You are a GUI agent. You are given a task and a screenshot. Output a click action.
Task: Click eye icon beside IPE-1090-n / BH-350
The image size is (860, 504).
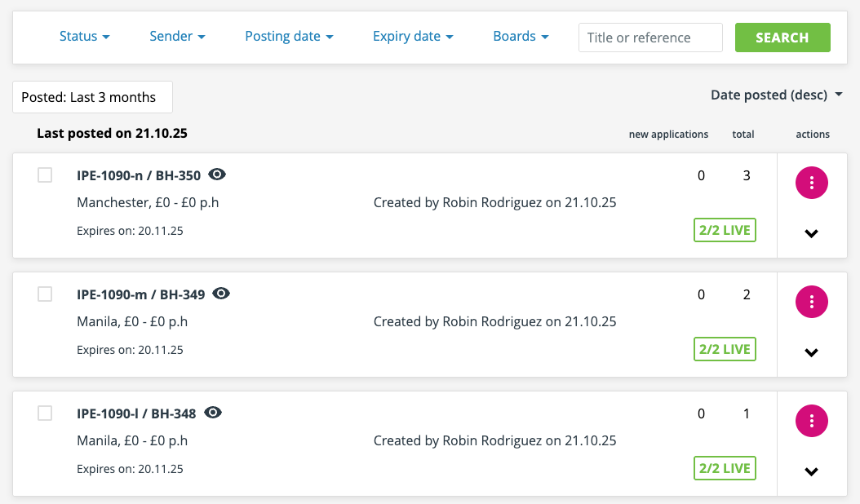tap(217, 175)
